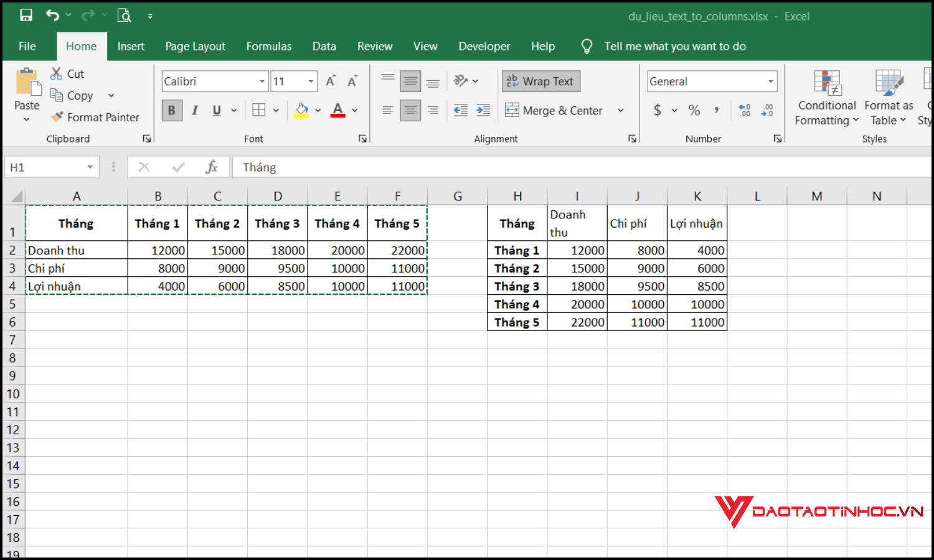934x560 pixels.
Task: Apply italic formatting
Action: tap(195, 110)
